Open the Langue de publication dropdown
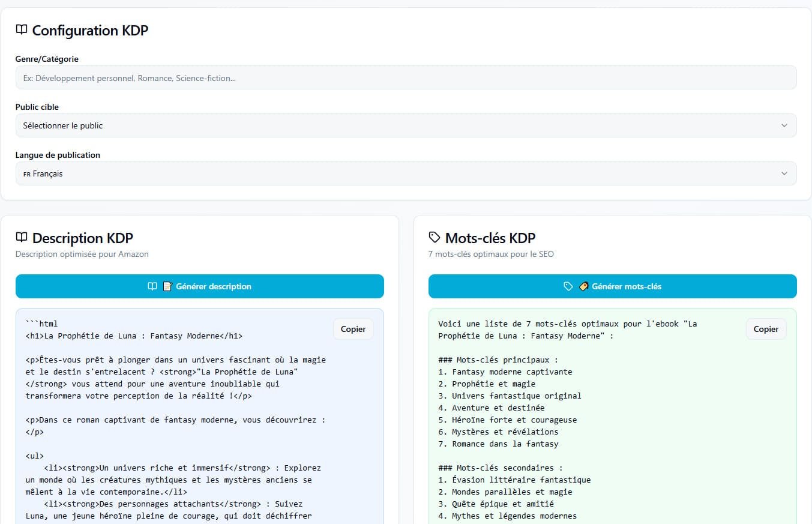This screenshot has width=812, height=524. pos(406,173)
